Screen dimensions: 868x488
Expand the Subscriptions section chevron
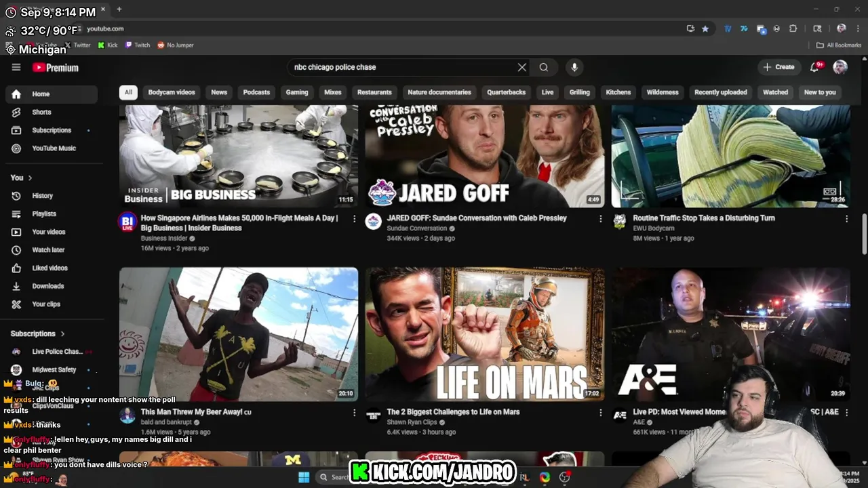click(x=62, y=333)
